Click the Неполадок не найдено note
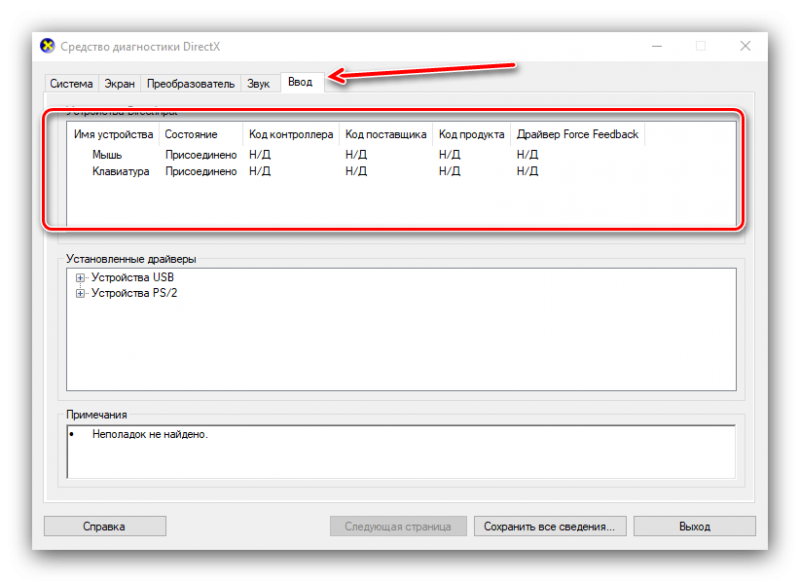Screen dimensions: 800x582 (x=150, y=435)
